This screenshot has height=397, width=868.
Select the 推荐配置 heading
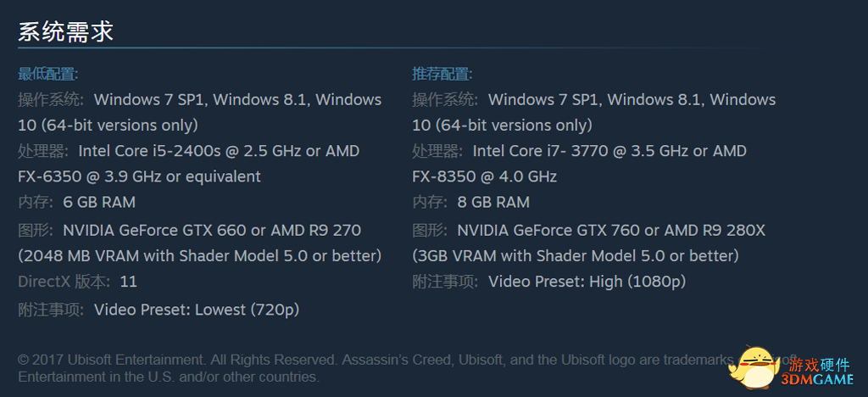pyautogui.click(x=442, y=74)
